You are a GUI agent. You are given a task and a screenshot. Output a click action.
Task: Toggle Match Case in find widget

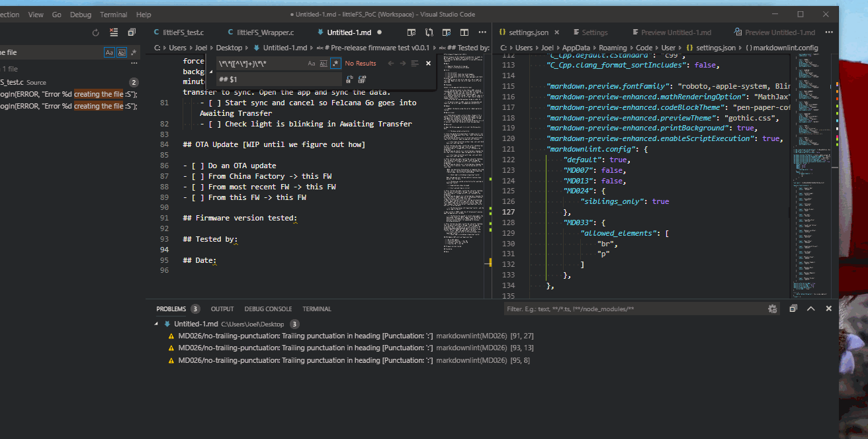click(x=312, y=64)
